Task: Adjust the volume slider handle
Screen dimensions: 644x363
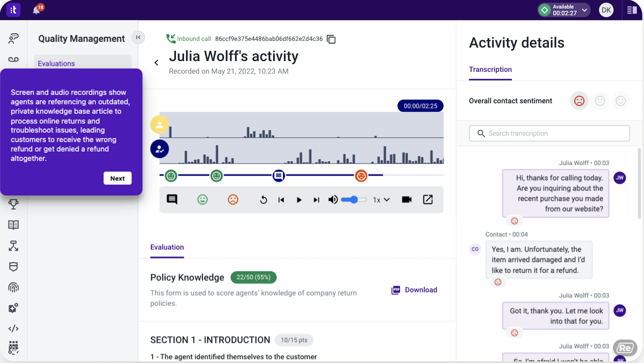Action: tap(354, 200)
